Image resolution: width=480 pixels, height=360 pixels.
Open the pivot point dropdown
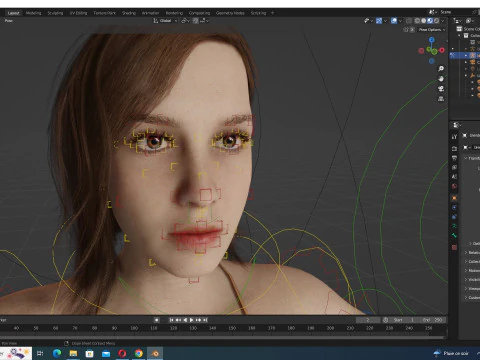(185, 21)
